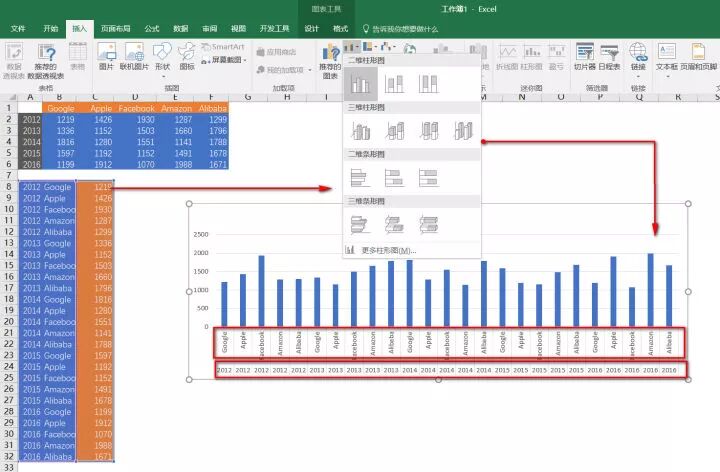The image size is (720, 472).
Task: Select the Google header cell
Action: click(x=61, y=108)
